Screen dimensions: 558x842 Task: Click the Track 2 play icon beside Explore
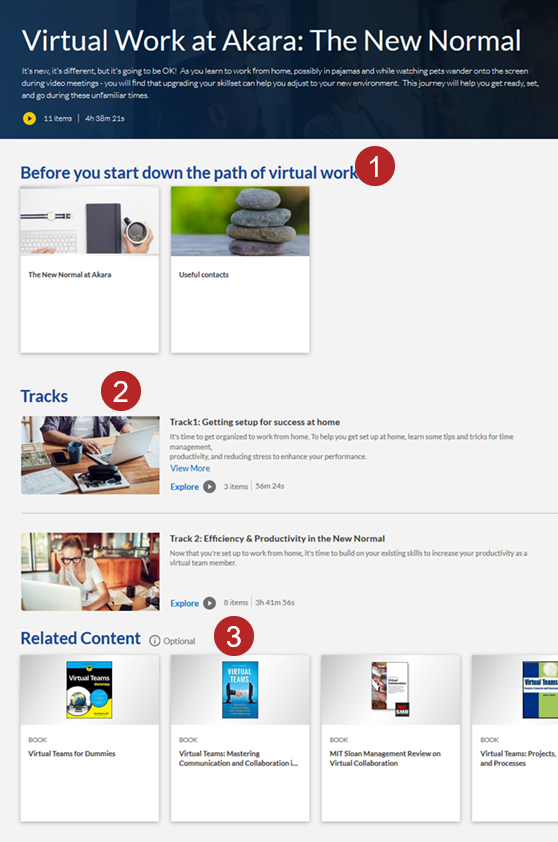click(x=209, y=603)
